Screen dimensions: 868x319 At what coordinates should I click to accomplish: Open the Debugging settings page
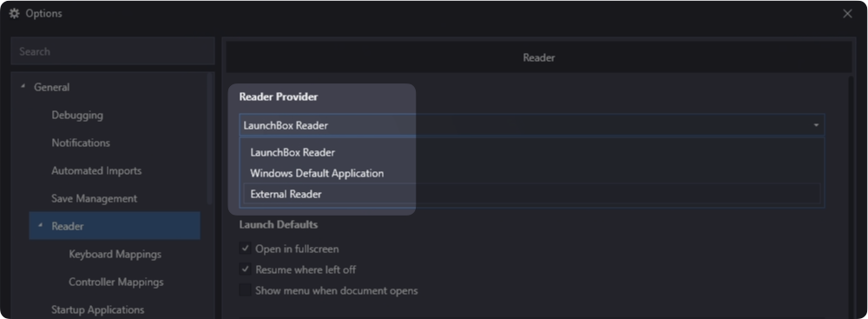click(x=77, y=116)
